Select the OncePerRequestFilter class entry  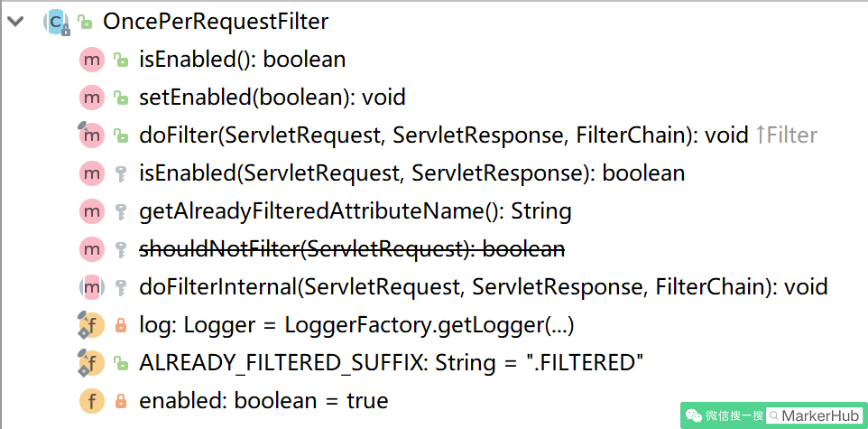(216, 22)
